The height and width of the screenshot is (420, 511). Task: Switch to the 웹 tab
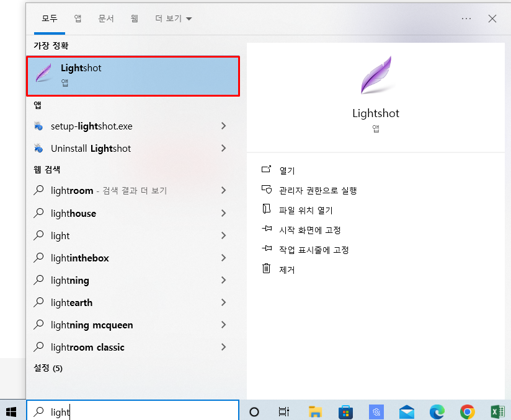[x=135, y=18]
